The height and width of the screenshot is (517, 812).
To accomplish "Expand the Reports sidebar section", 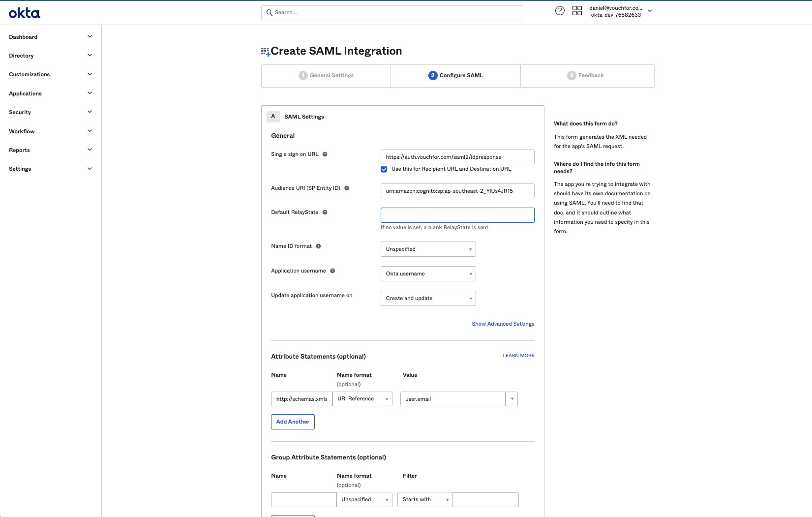I will click(x=51, y=150).
